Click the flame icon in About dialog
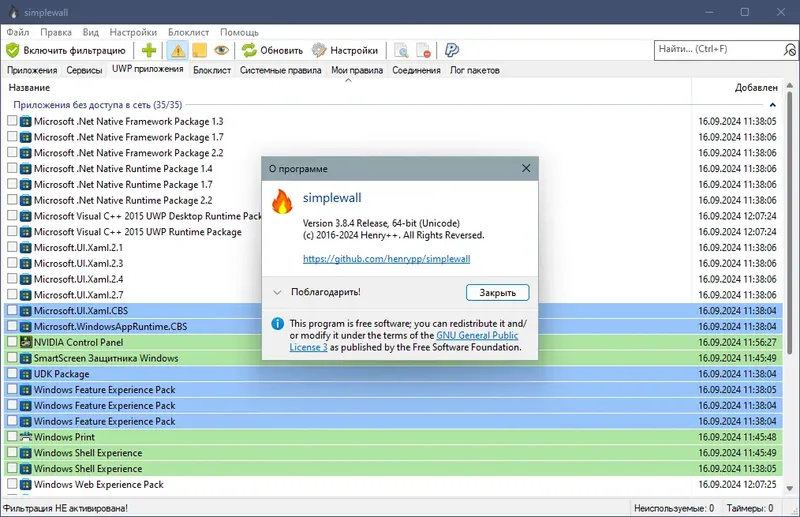This screenshot has height=517, width=800. (282, 202)
